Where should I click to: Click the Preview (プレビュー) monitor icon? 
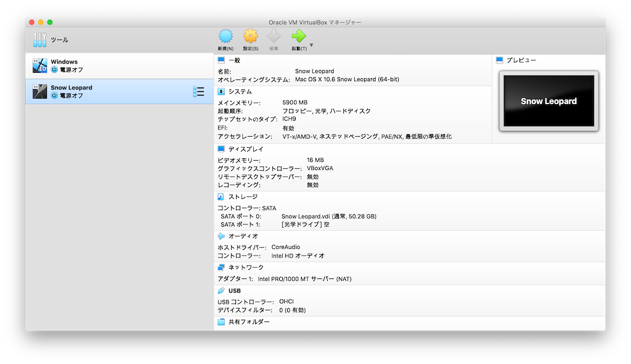pyautogui.click(x=499, y=60)
